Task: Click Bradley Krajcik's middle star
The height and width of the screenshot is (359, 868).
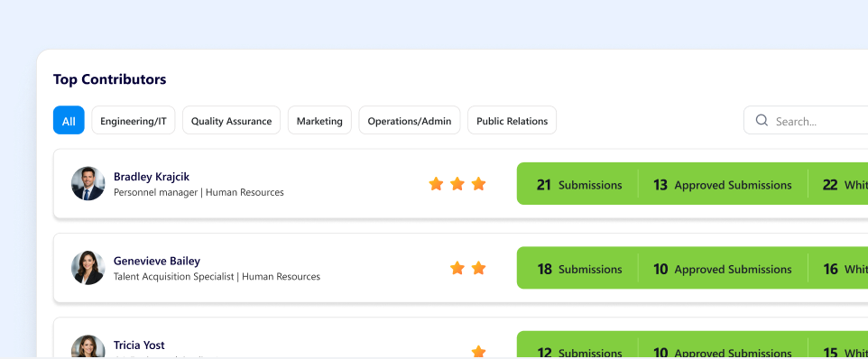Action: click(x=457, y=184)
